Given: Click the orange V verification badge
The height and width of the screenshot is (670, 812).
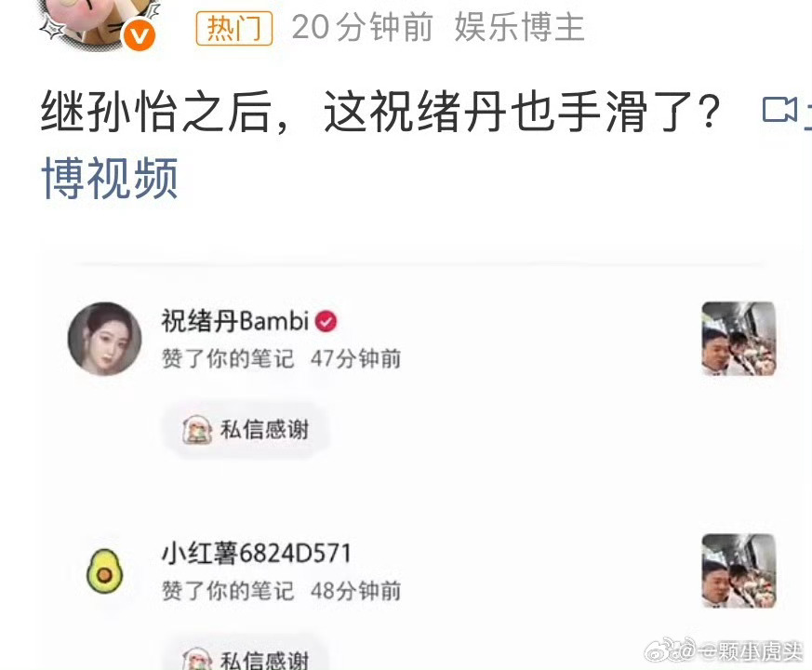Looking at the screenshot, I should tap(139, 35).
